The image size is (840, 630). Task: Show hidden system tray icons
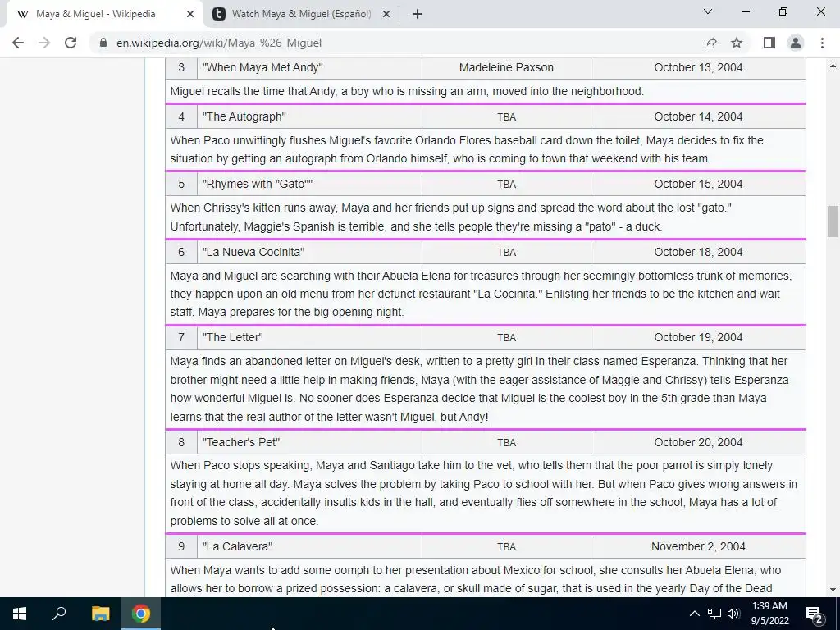pyautogui.click(x=694, y=614)
